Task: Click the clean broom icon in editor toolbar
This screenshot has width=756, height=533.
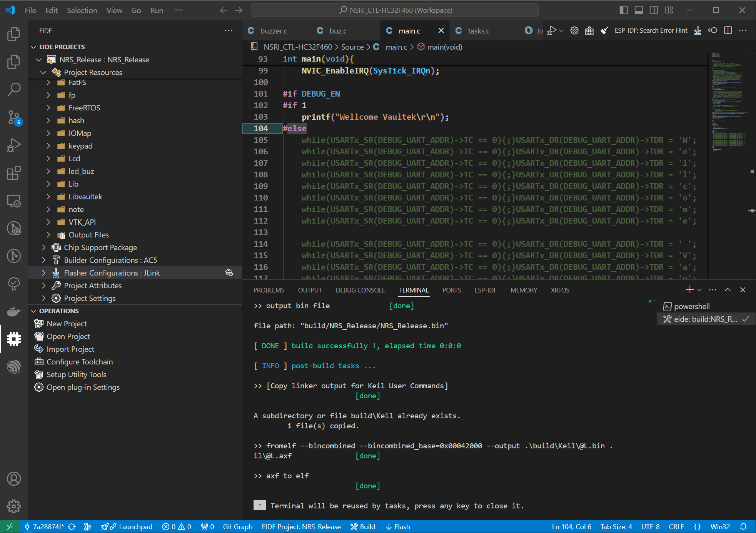Action: point(604,30)
